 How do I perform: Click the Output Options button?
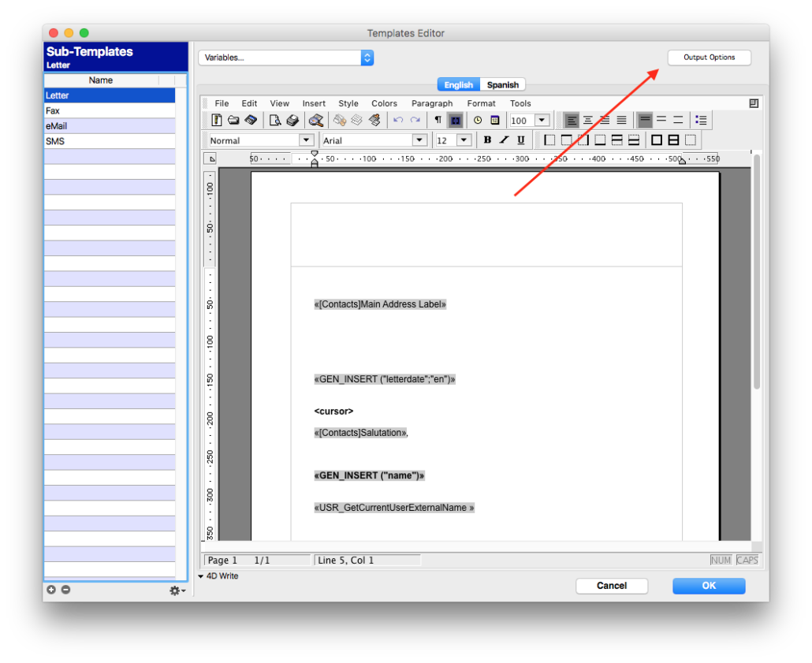tap(709, 58)
